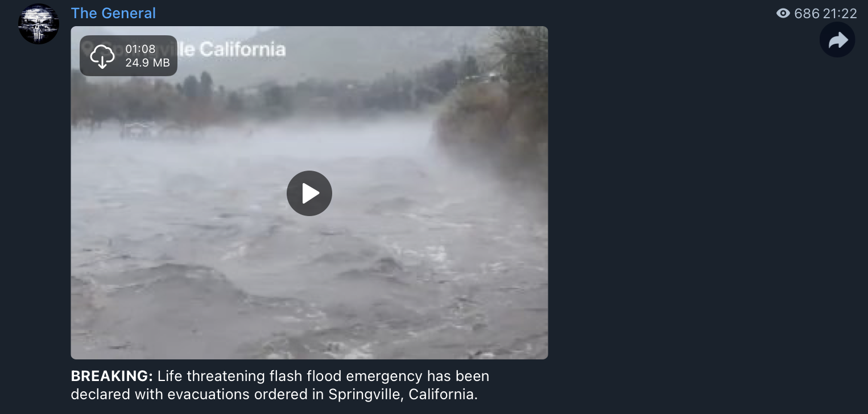Click the bold BREAKING text
Image resolution: width=868 pixels, height=414 pixels.
(x=112, y=376)
